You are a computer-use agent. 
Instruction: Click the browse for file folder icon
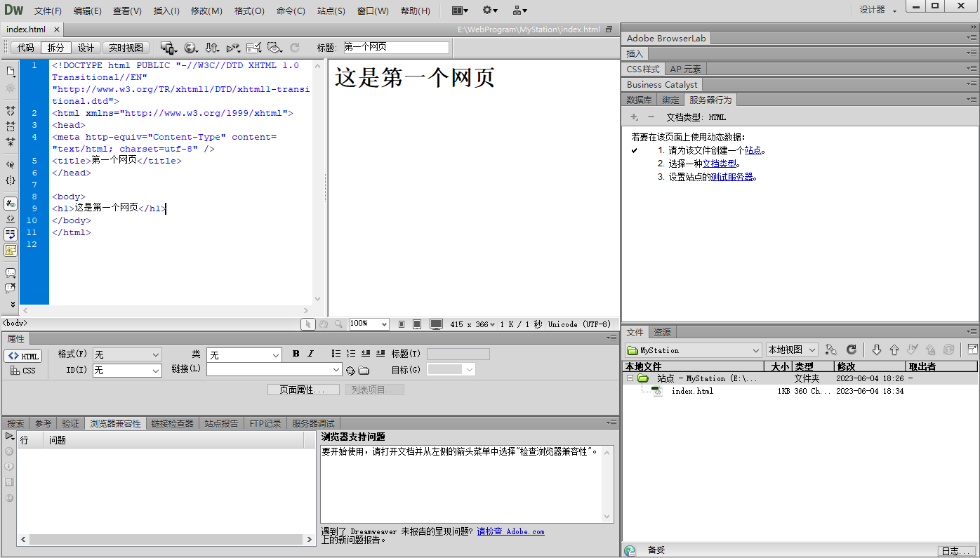coord(364,371)
